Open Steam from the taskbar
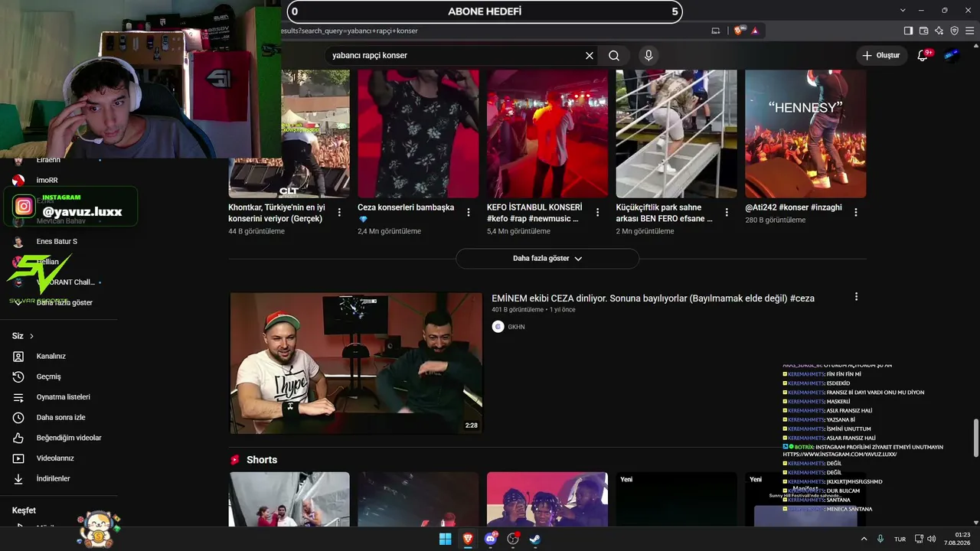 point(535,539)
